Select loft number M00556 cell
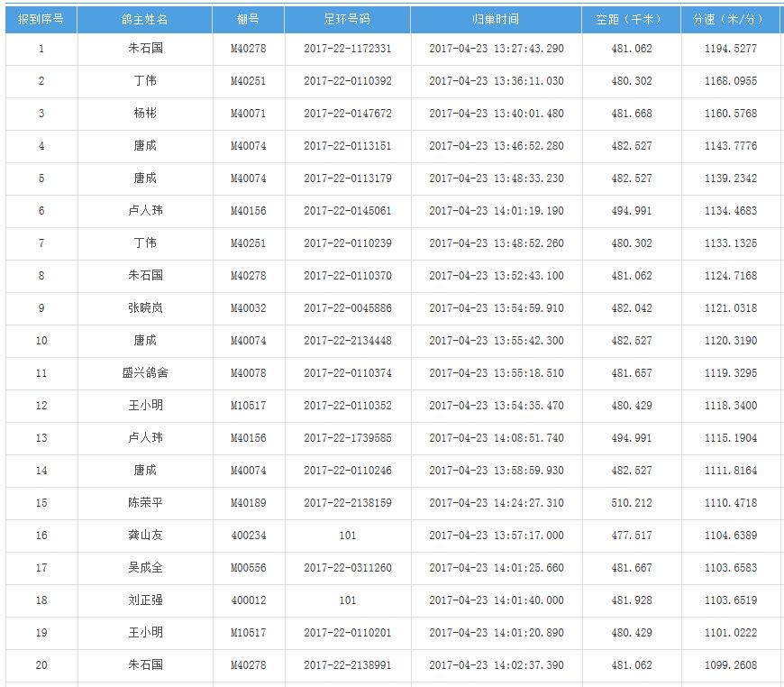 tap(248, 568)
